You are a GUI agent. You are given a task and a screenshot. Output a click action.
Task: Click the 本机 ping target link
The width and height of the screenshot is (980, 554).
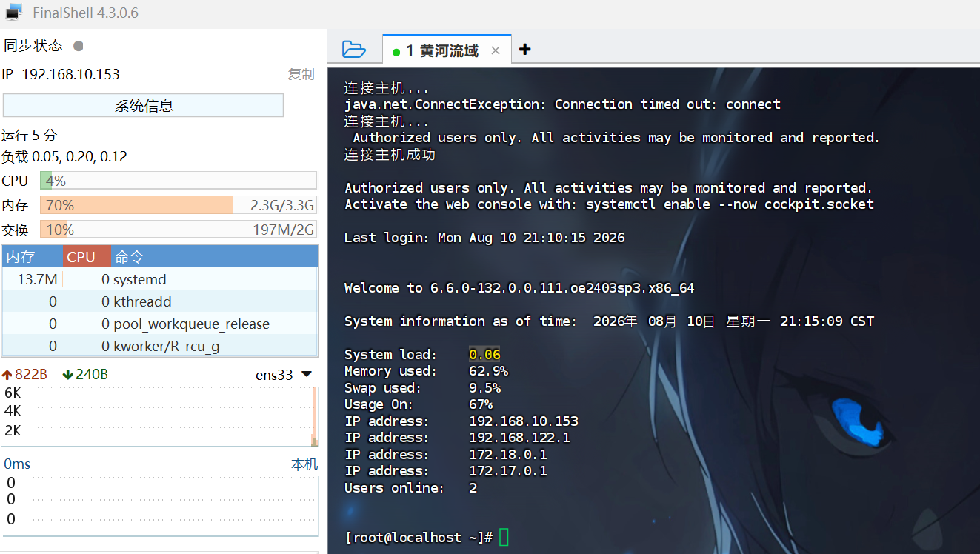tap(304, 464)
